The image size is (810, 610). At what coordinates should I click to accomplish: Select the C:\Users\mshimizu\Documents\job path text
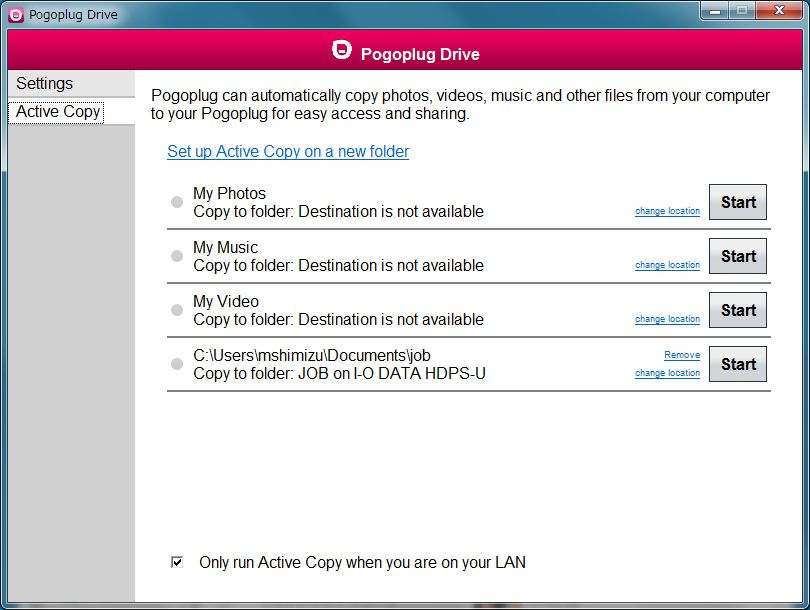pos(311,355)
